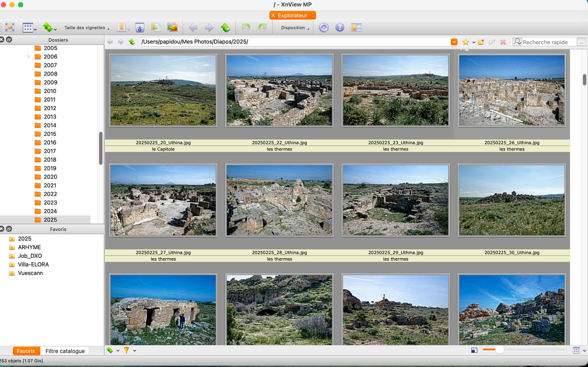Toggle the panel layout icon in toolbar

[x=356, y=28]
